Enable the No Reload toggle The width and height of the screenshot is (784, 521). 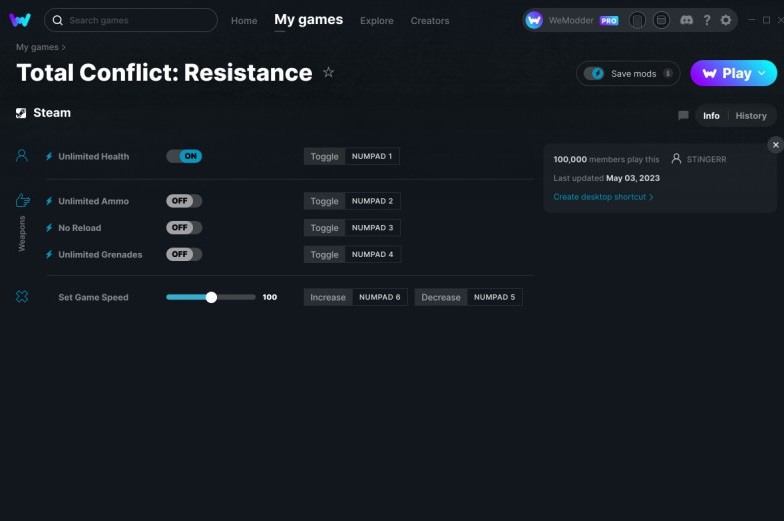click(184, 228)
